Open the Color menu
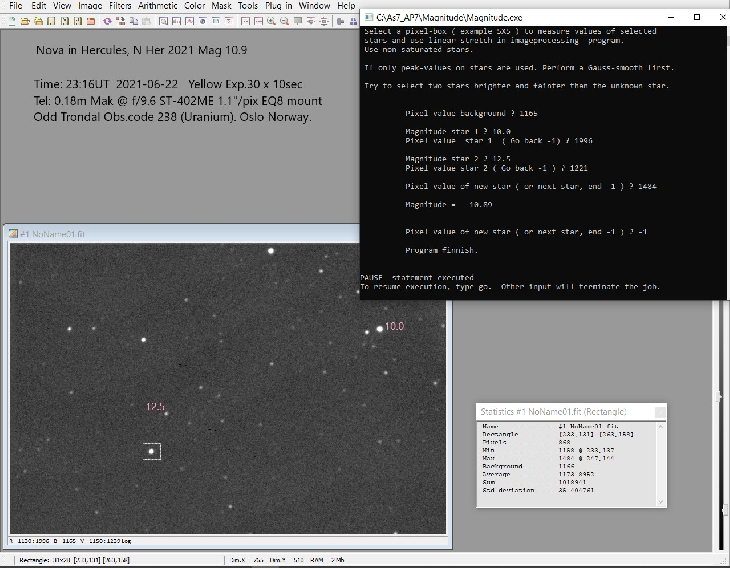Viewport: 730px width, 568px height. [195, 6]
